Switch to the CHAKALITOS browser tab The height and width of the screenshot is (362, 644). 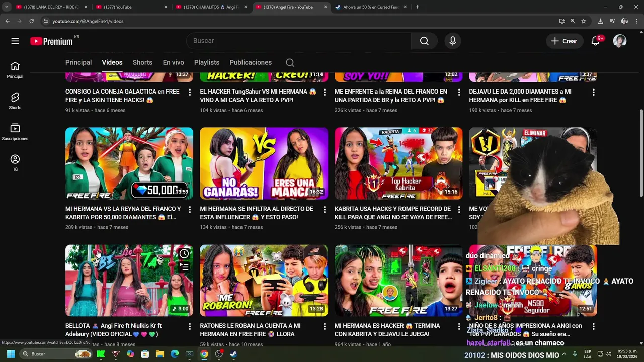click(211, 7)
